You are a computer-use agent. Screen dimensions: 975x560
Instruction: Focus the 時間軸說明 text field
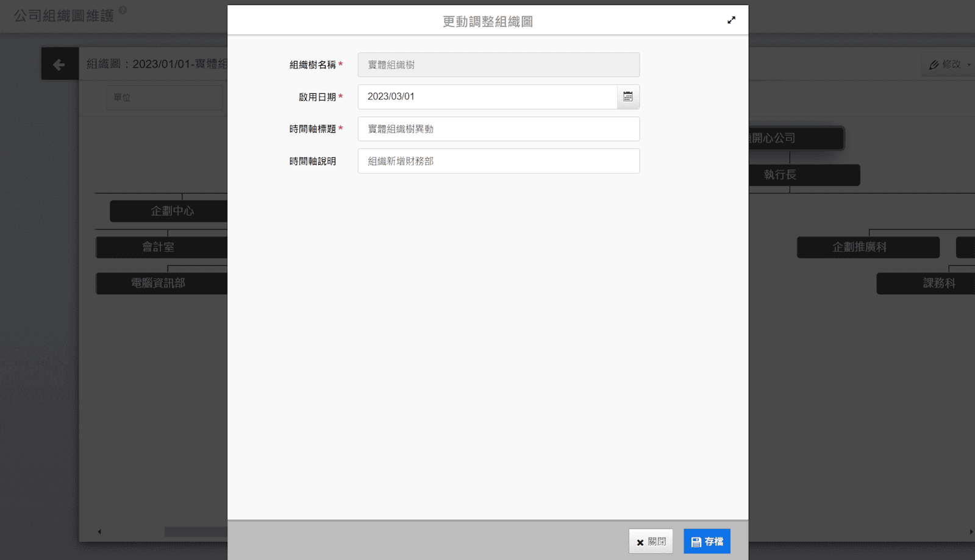pyautogui.click(x=498, y=161)
